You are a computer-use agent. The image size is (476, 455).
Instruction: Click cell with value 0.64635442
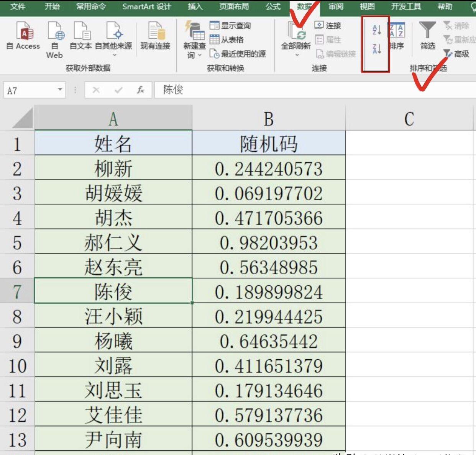click(x=269, y=340)
